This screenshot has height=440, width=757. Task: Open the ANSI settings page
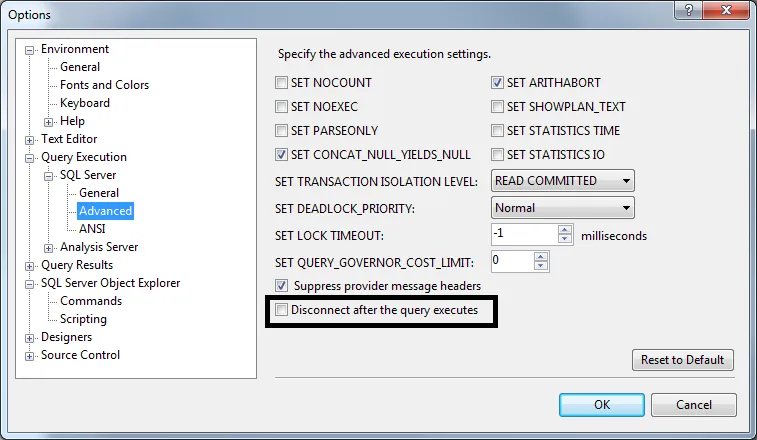tap(92, 229)
